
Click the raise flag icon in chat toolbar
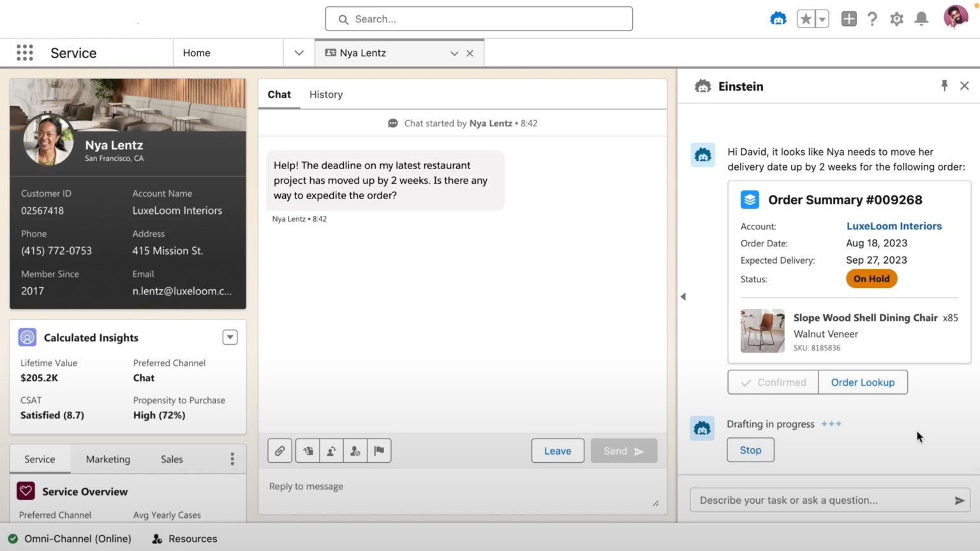click(x=379, y=450)
